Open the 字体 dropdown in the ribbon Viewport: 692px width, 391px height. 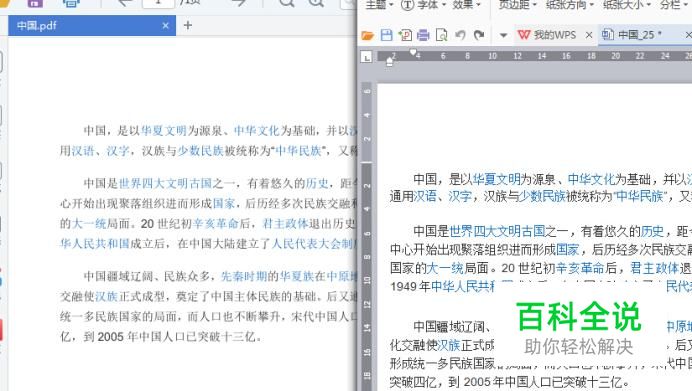point(422,4)
